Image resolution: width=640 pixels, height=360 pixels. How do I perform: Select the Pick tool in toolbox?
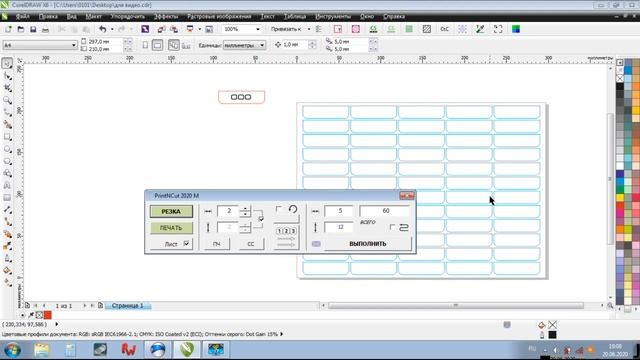tap(7, 63)
